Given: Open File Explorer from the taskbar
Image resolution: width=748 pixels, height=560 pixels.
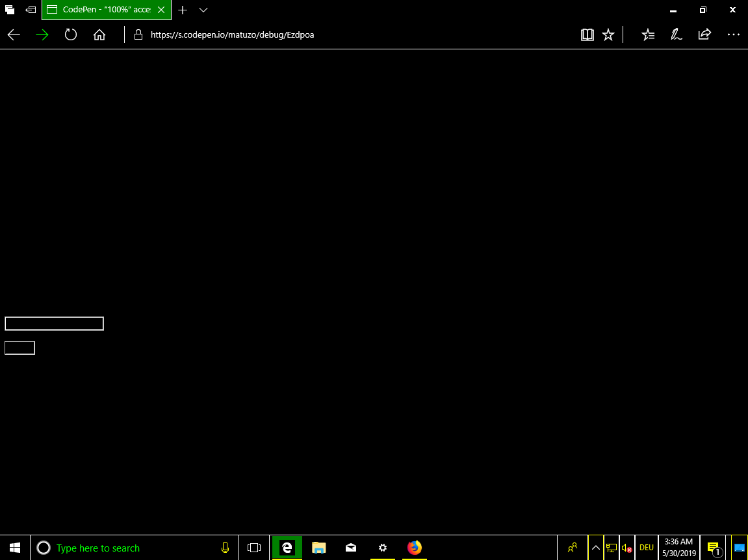Looking at the screenshot, I should tap(318, 548).
